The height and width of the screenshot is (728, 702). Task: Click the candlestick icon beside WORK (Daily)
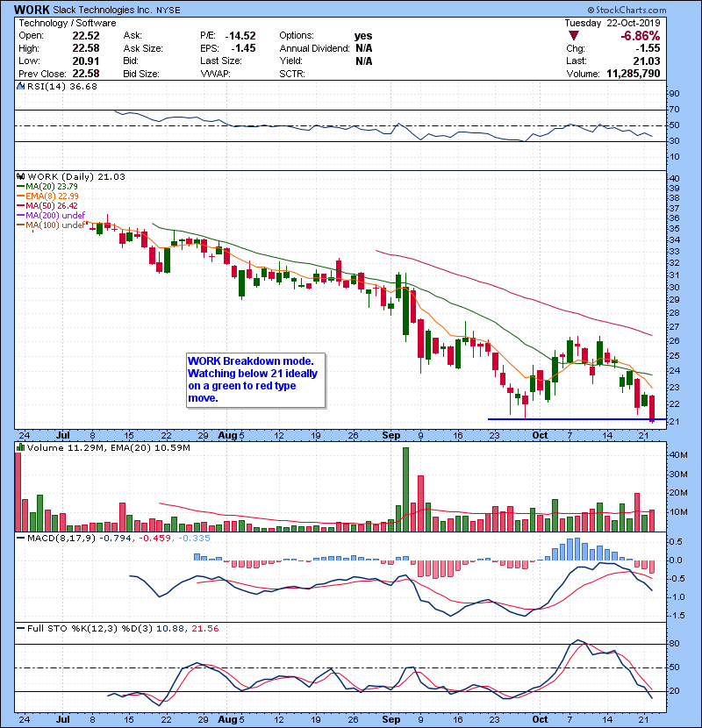point(20,176)
